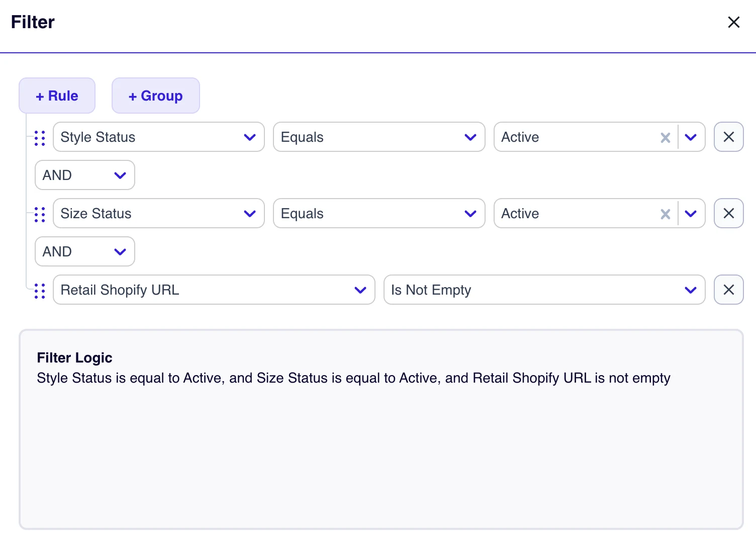Click the Filter Logic heading
756x543 pixels.
pos(74,357)
